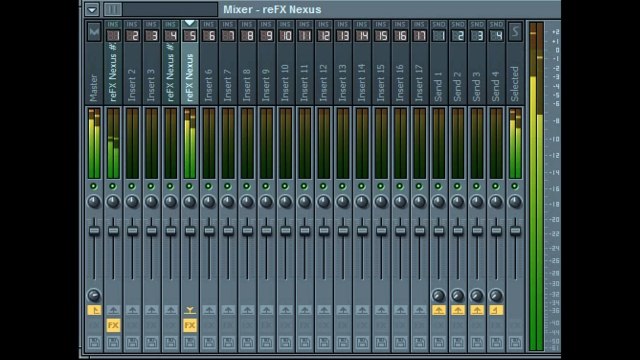Mute the Master track via green LED
This screenshot has width=640, height=360.
pos(94,186)
